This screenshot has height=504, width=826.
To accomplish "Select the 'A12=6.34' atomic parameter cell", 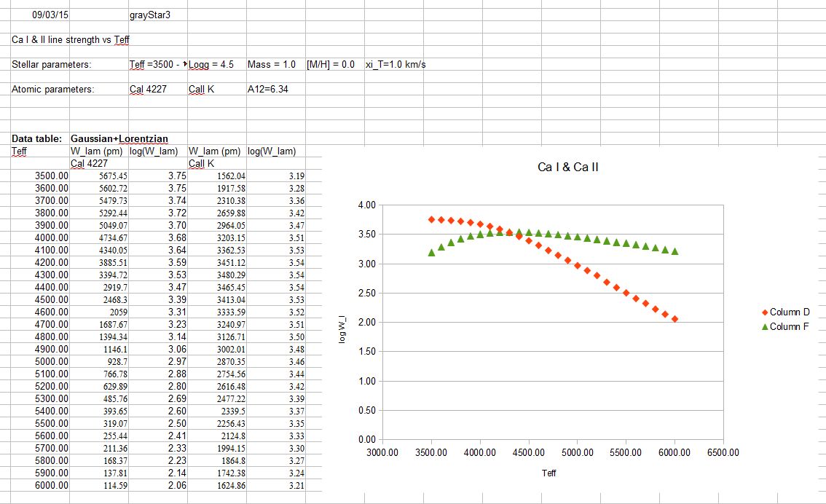I will click(272, 90).
